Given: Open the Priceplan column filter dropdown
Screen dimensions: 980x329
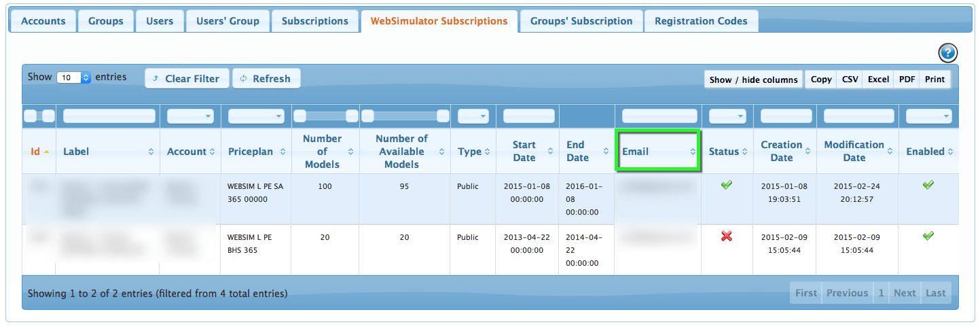Looking at the screenshot, I should click(256, 116).
